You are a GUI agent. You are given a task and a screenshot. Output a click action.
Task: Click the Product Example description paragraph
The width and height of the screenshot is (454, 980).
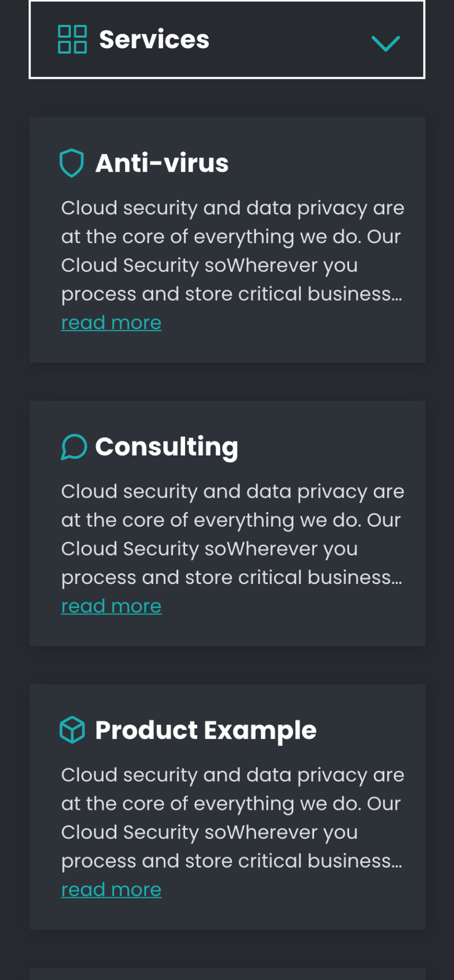click(x=232, y=818)
